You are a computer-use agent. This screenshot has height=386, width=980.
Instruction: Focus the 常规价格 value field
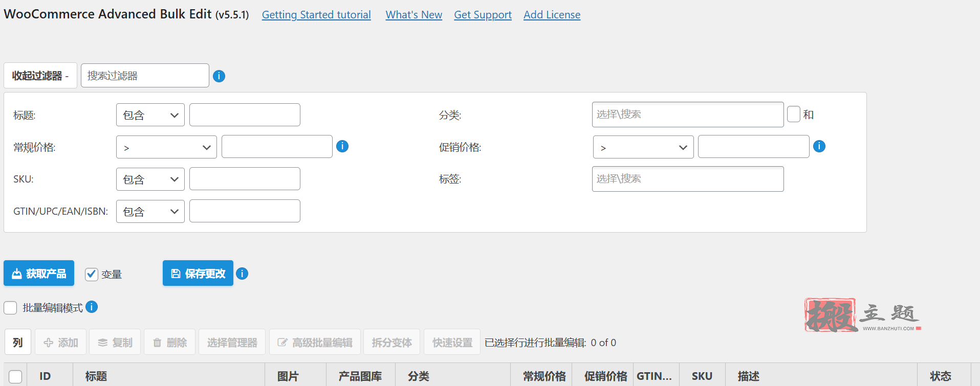click(277, 147)
